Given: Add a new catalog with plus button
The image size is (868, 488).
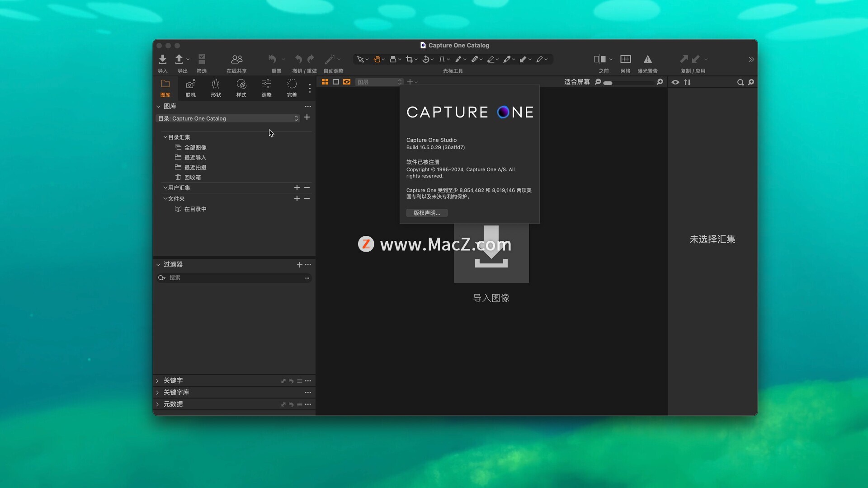Looking at the screenshot, I should click(x=307, y=117).
